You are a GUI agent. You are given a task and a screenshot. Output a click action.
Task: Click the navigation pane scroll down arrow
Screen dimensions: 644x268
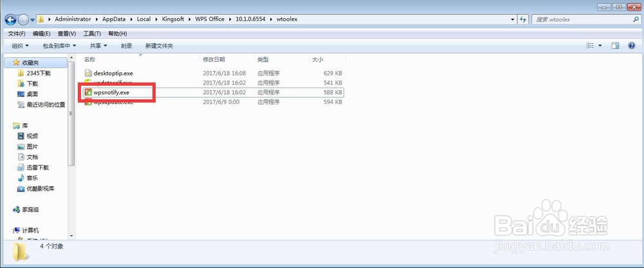(71, 236)
